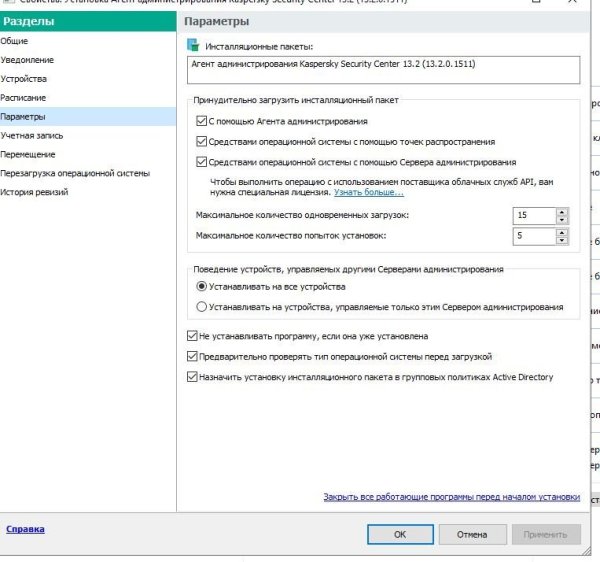Click 'Закрыть все работающие программы' link

(x=452, y=497)
